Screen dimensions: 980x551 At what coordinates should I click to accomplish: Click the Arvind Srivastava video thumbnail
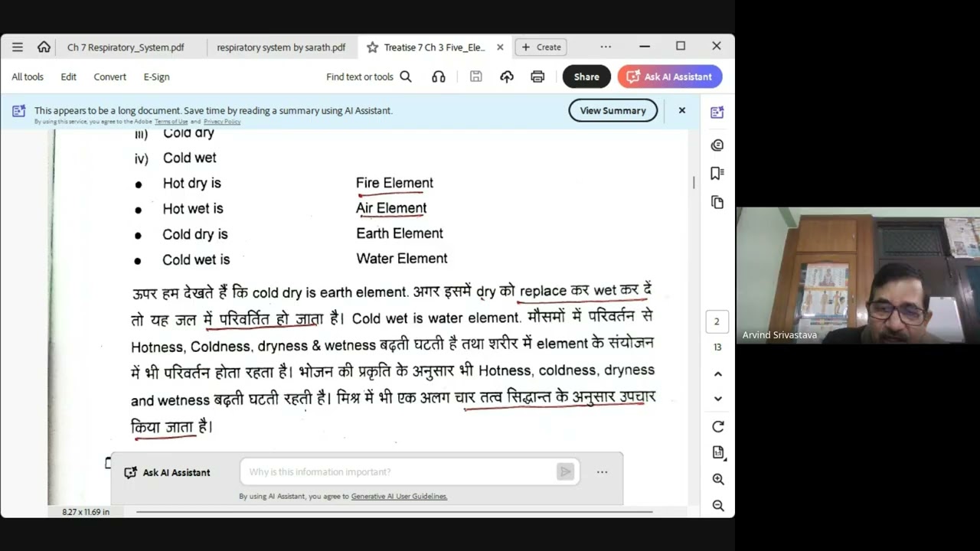click(858, 275)
